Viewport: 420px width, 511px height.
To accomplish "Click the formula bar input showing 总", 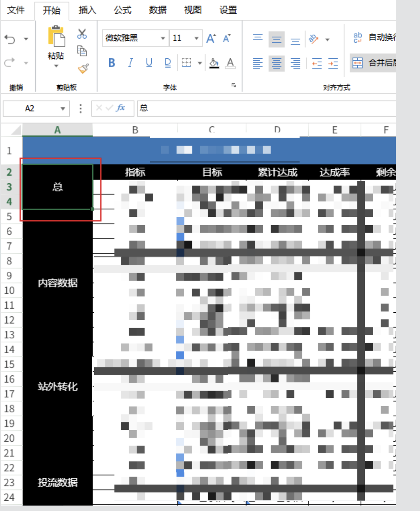I will point(264,108).
